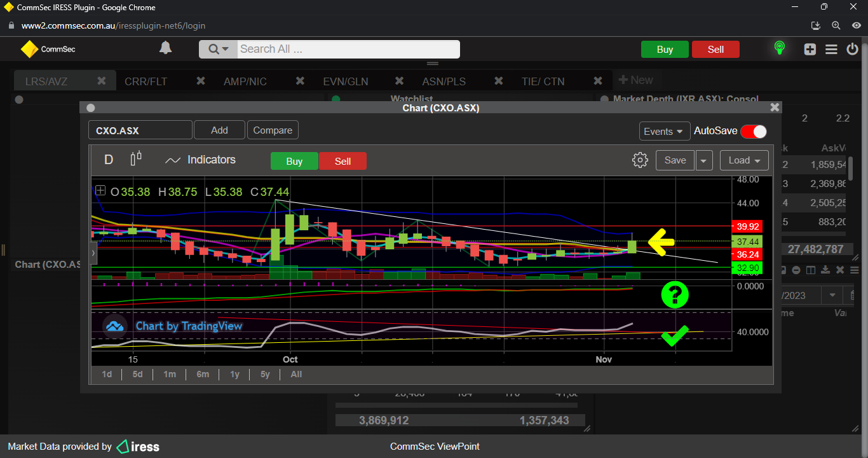Set chart range to 1d
This screenshot has width=868, height=458.
(107, 374)
